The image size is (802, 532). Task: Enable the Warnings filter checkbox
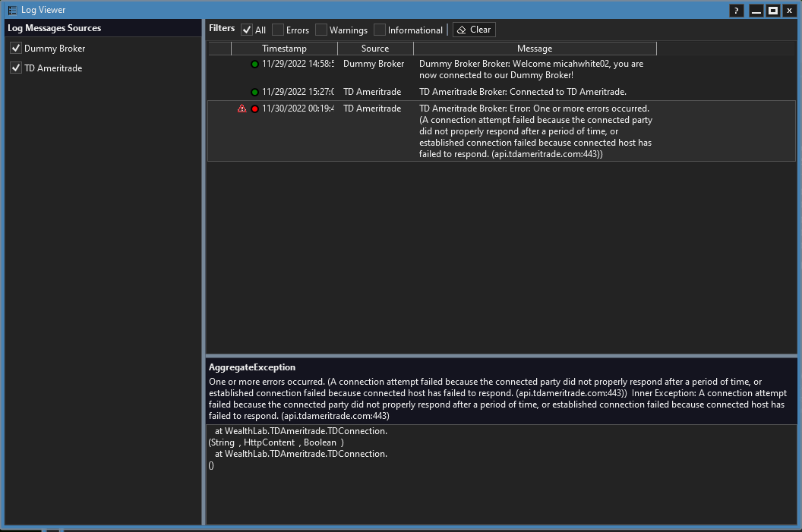[321, 30]
